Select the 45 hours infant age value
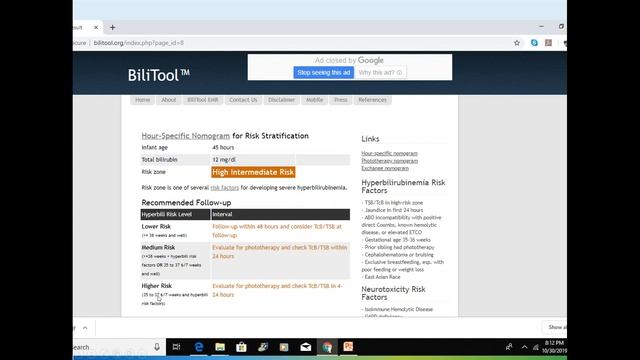This screenshot has height=360, width=640. 223,147
